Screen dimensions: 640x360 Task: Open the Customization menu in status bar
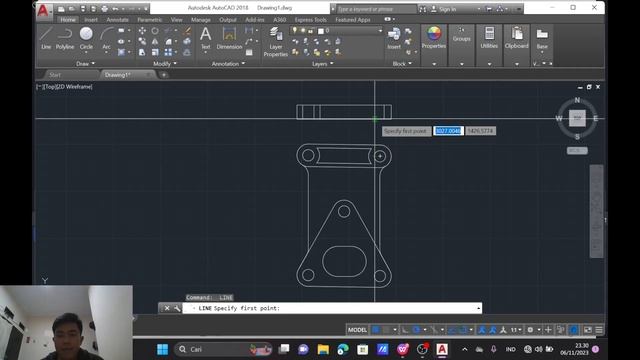tap(599, 330)
